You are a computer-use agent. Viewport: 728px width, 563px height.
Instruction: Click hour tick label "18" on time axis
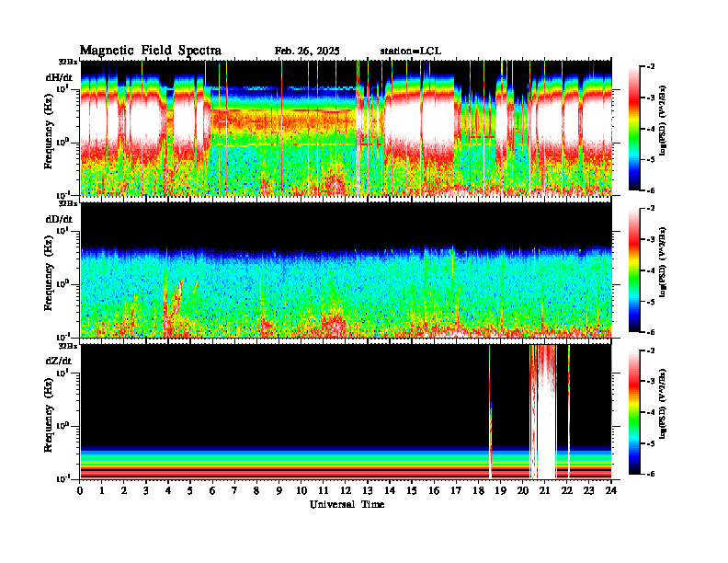click(479, 490)
